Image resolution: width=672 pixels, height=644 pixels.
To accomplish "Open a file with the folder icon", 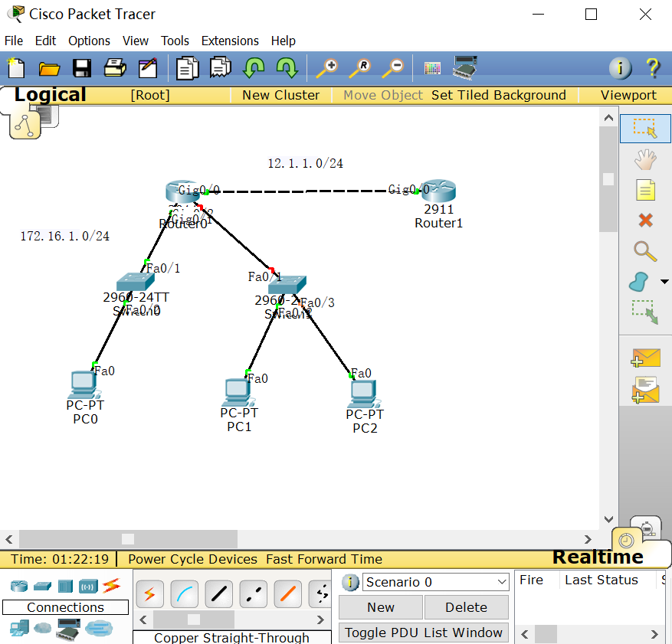I will coord(49,68).
